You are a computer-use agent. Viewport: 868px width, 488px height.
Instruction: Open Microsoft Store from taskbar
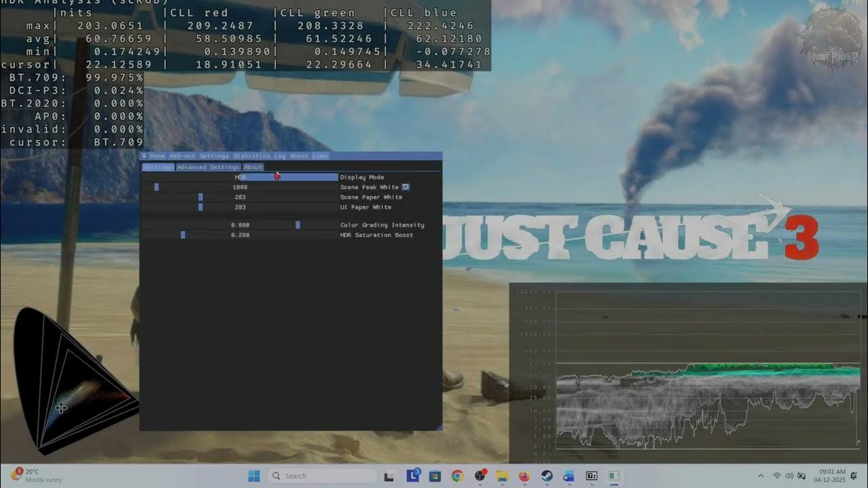[x=435, y=476]
